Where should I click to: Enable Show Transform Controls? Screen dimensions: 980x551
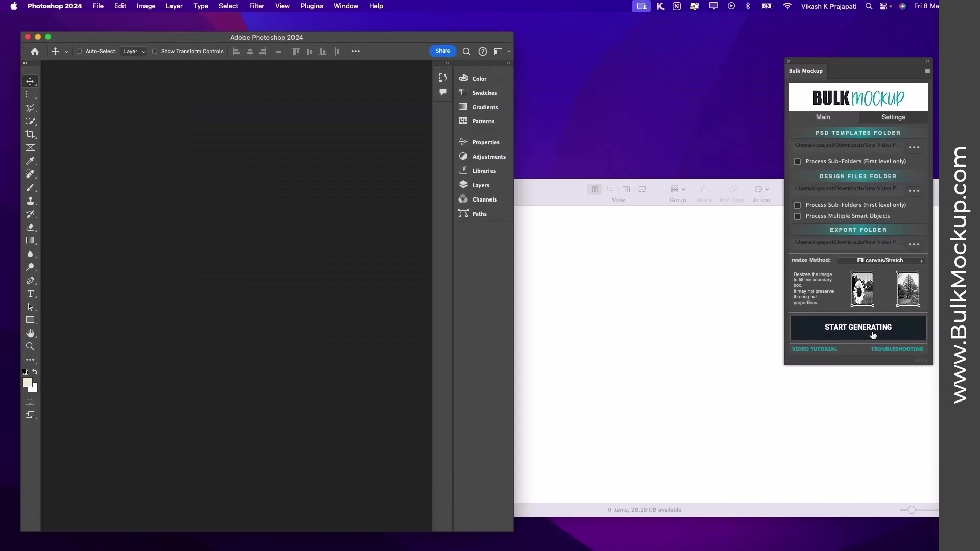[155, 52]
